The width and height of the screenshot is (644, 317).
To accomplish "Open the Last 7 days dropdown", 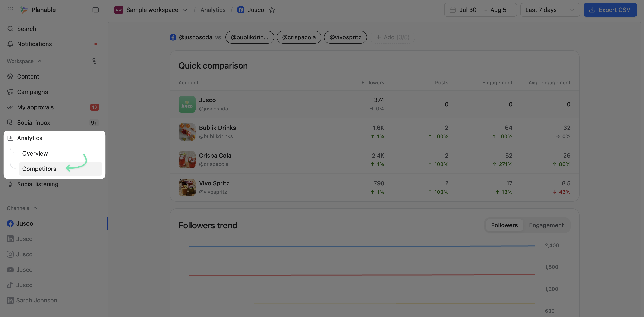I will pyautogui.click(x=550, y=10).
